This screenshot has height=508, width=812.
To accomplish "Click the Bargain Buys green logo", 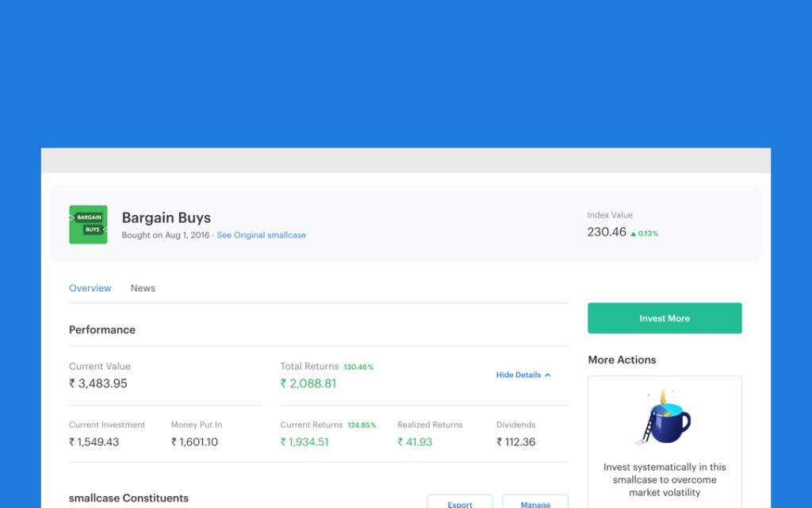I will (x=88, y=225).
